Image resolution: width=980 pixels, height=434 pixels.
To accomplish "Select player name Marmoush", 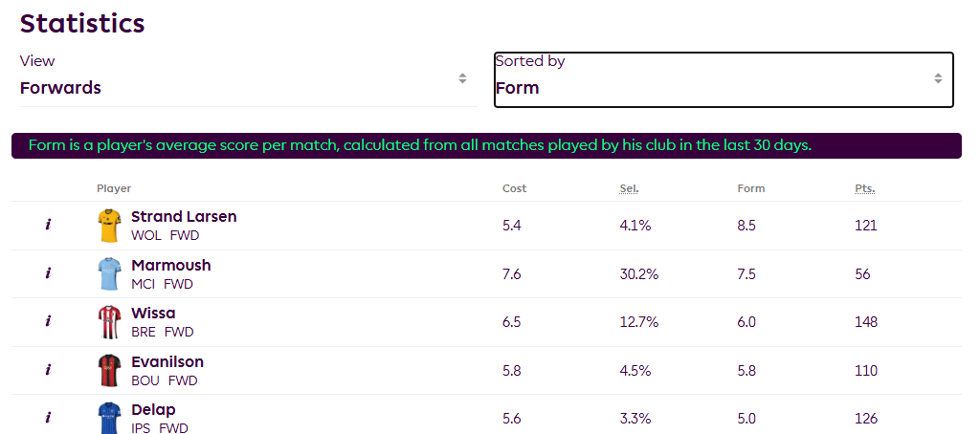I will [x=171, y=266].
